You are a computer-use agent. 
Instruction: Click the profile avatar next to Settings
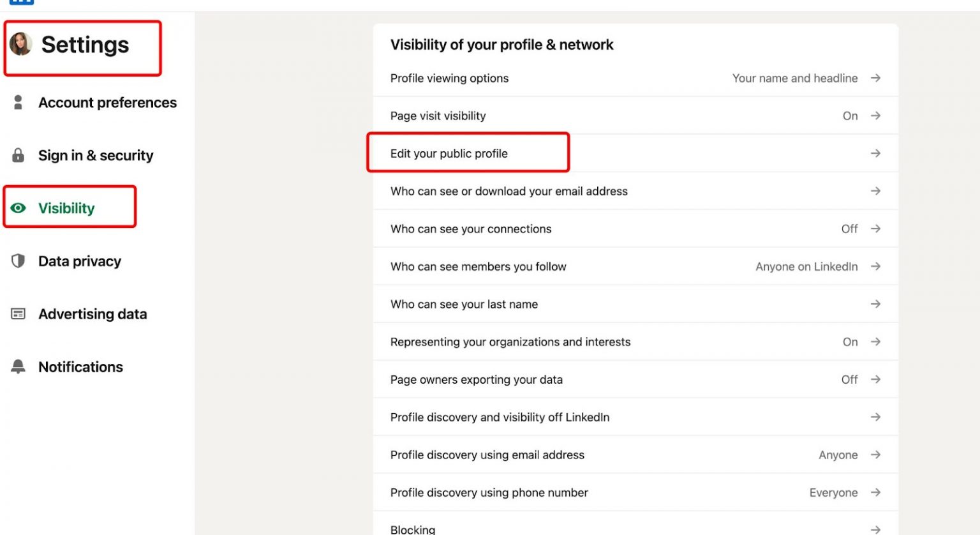[x=20, y=44]
